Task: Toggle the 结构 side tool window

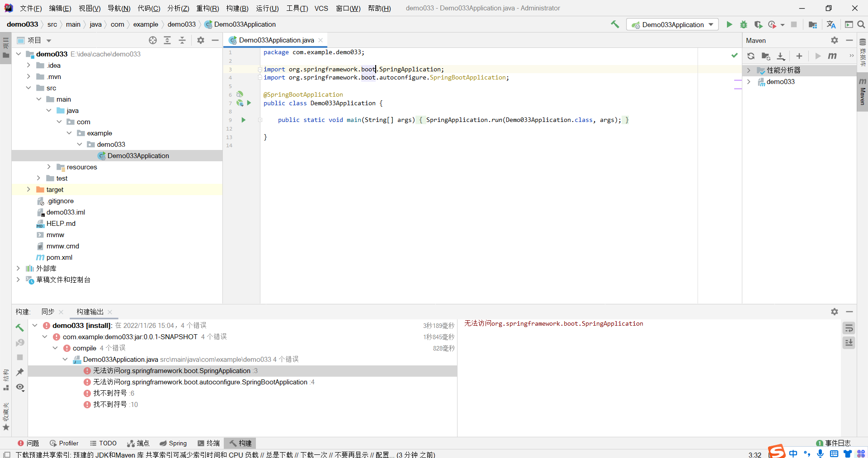Action: [x=6, y=380]
